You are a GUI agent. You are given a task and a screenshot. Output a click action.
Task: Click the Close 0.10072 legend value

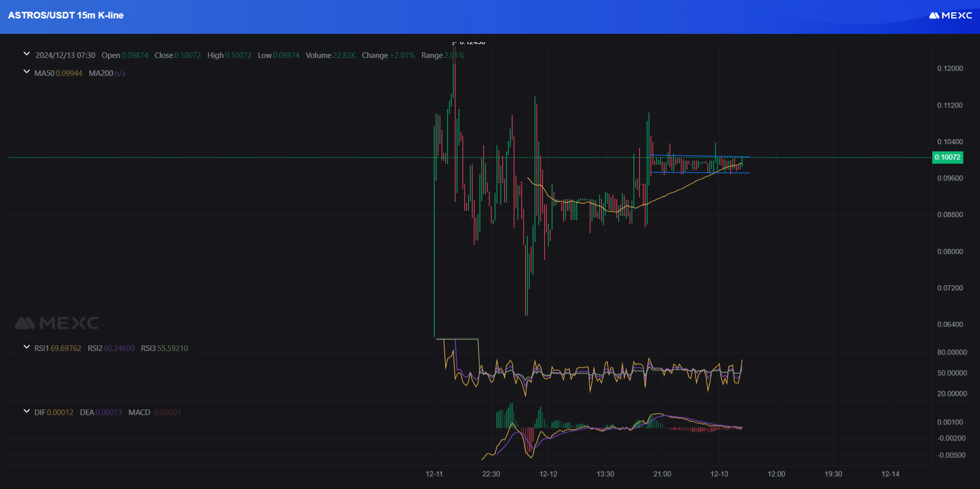pyautogui.click(x=178, y=55)
